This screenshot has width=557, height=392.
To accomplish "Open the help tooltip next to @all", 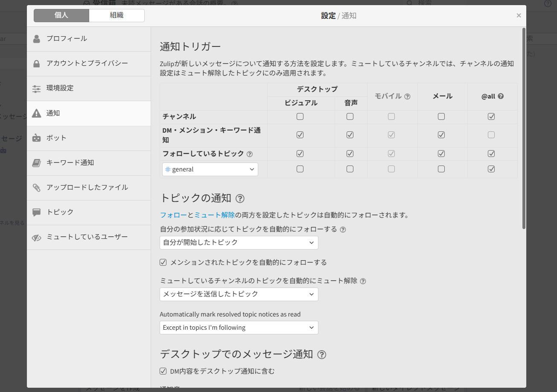I will click(500, 96).
